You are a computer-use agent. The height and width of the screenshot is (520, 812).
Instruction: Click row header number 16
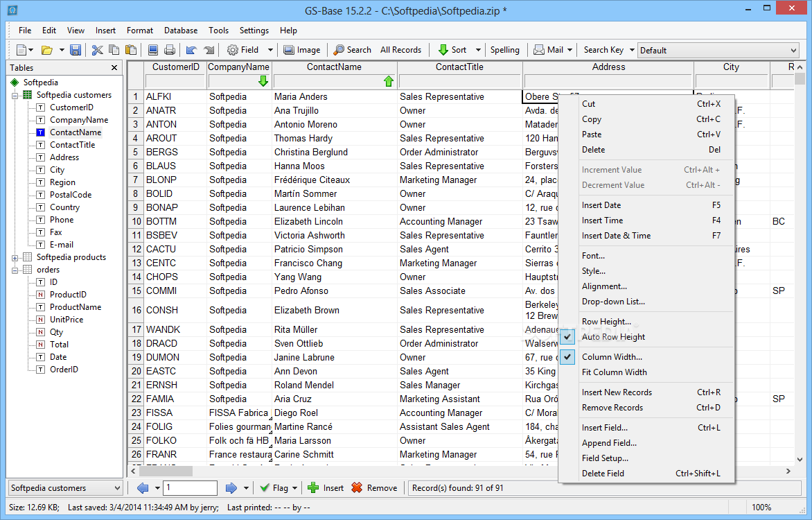136,310
